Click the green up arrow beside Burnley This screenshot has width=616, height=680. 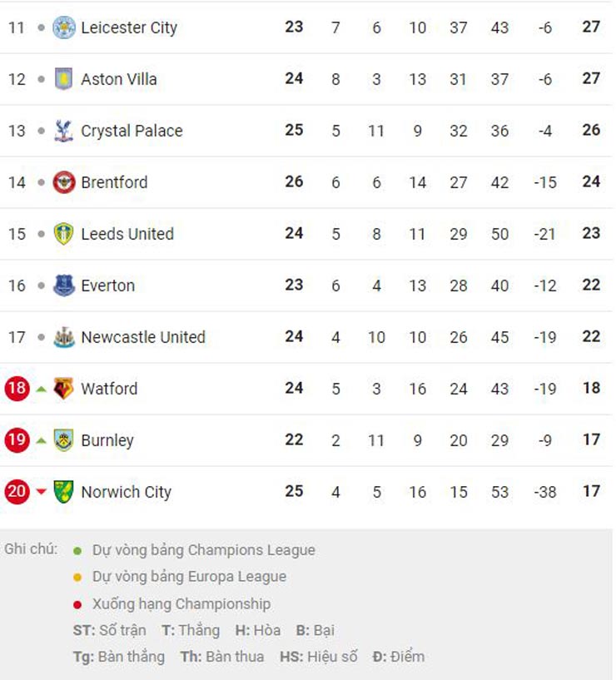click(x=41, y=440)
